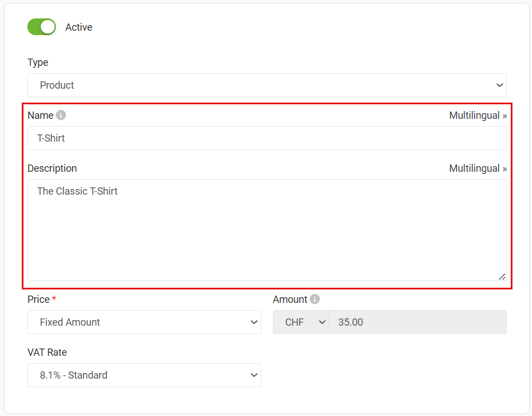Focus the Name field containing T-Shirt
Screen dimensions: 532x416
pos(267,138)
